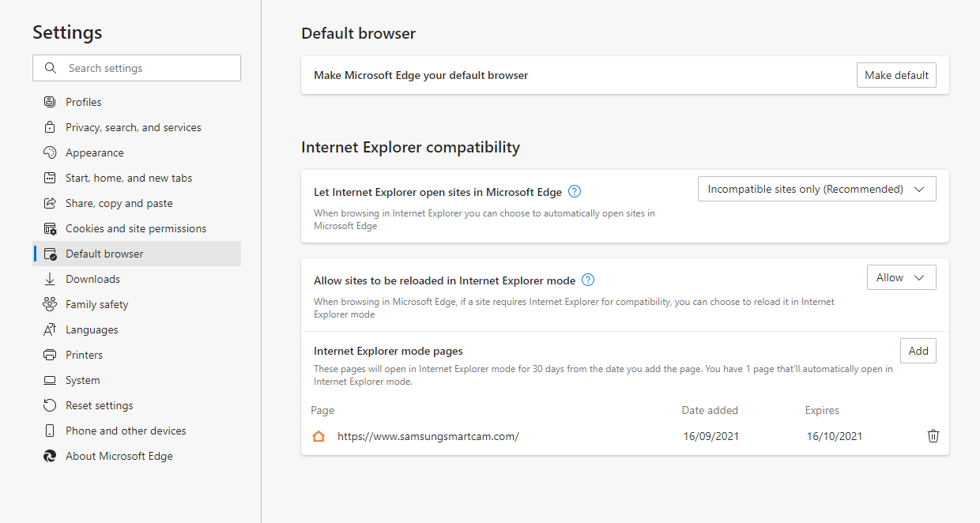Click the 16/09/2021 date added value
Viewport: 980px width, 523px height.
point(711,436)
